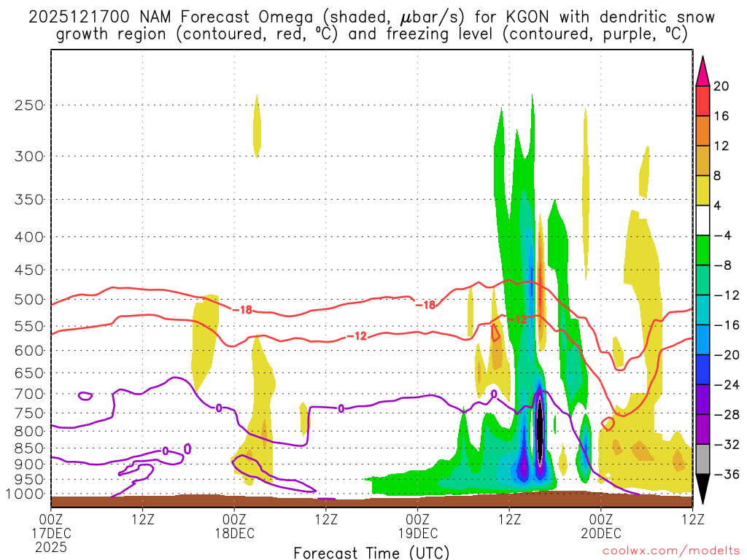Click the chart title text '2025121700 NAM Forecast Omega'
Image resolution: width=747 pixels, height=560 pixels.
tap(171, 17)
